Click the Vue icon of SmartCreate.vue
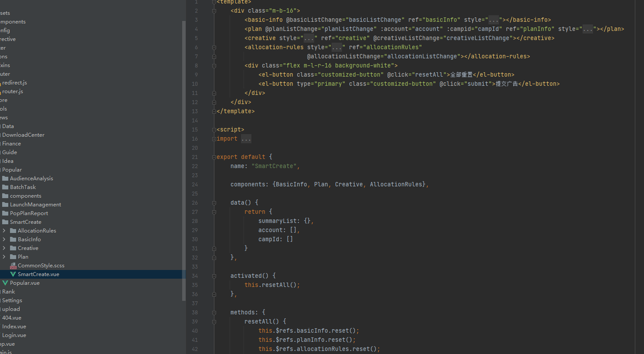The image size is (644, 354). coord(13,274)
